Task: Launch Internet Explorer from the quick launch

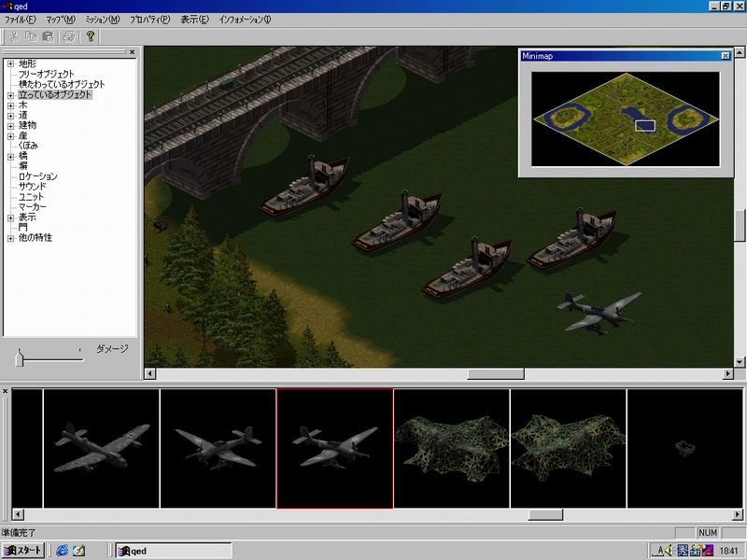Action: tap(63, 551)
